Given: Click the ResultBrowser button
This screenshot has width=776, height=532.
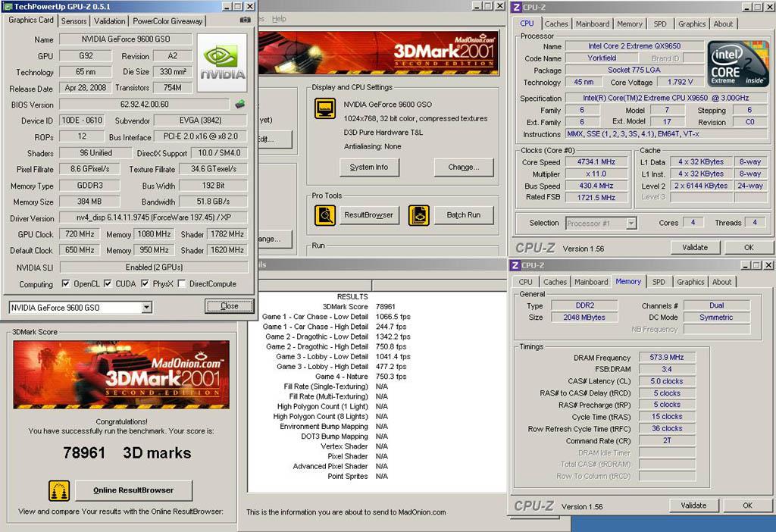Looking at the screenshot, I should [369, 215].
